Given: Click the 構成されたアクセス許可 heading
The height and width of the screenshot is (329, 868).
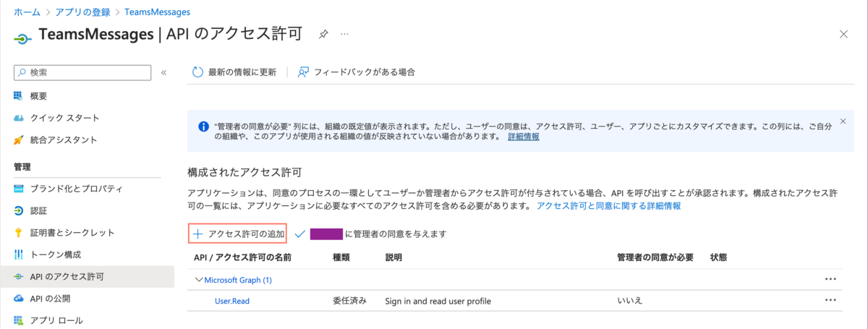Looking at the screenshot, I should (x=244, y=174).
